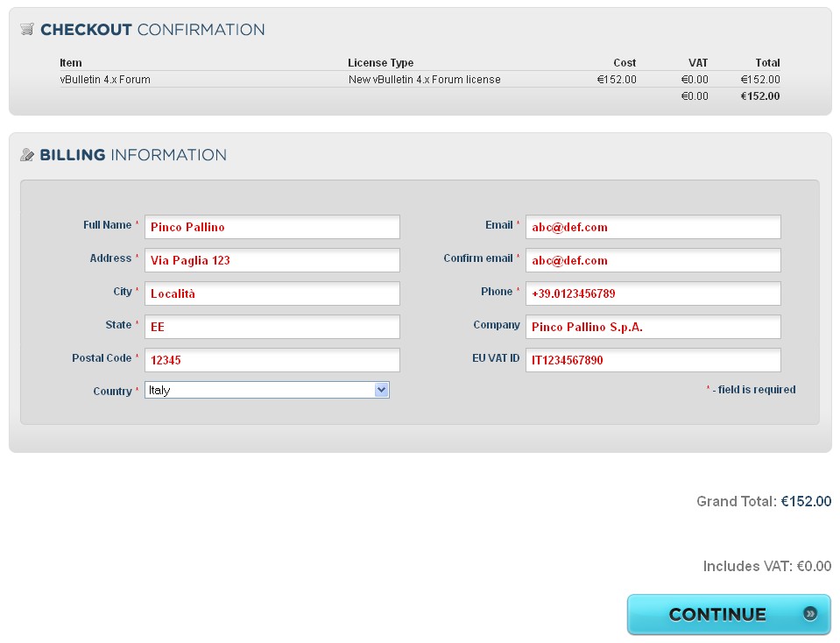Click the arrow icon on Continue button
The width and height of the screenshot is (840, 643).
click(810, 614)
